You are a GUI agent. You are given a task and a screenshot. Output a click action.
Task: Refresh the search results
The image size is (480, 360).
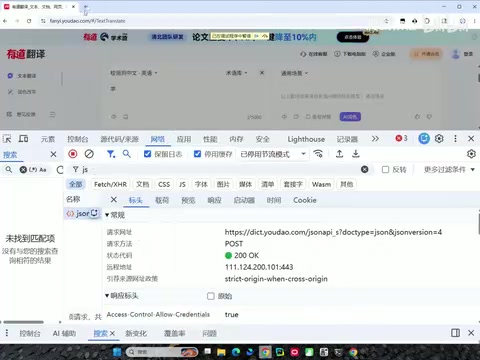[60, 170]
